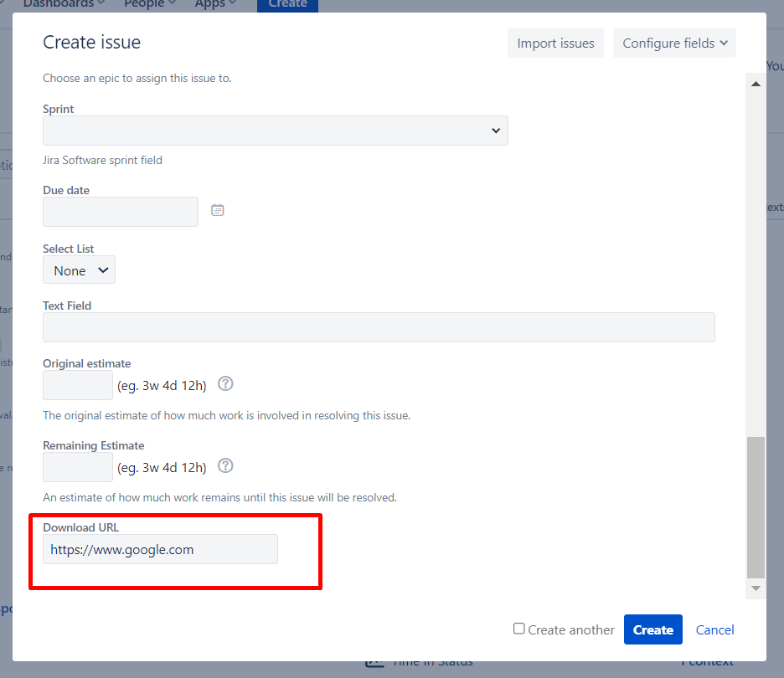Expand the Configure fields menu
The width and height of the screenshot is (784, 678).
[674, 43]
